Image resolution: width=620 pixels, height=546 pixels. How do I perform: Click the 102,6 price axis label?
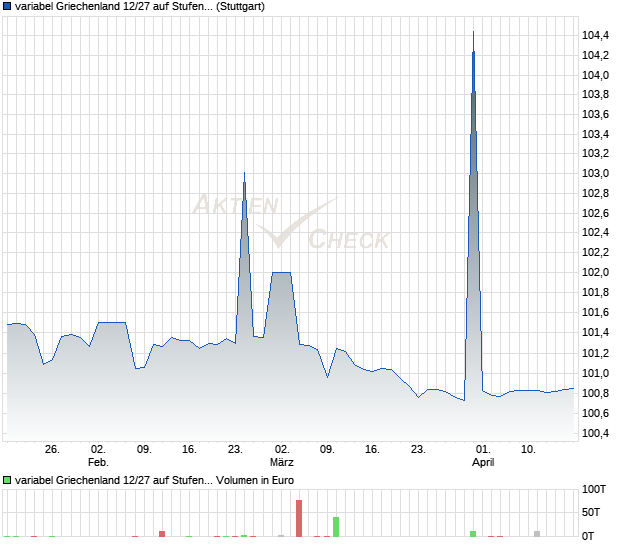[595, 213]
